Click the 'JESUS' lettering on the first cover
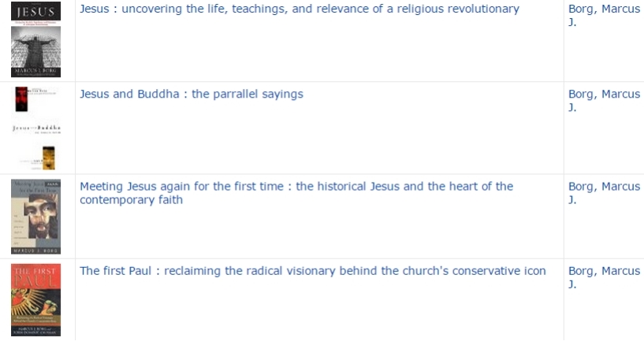 pyautogui.click(x=35, y=12)
